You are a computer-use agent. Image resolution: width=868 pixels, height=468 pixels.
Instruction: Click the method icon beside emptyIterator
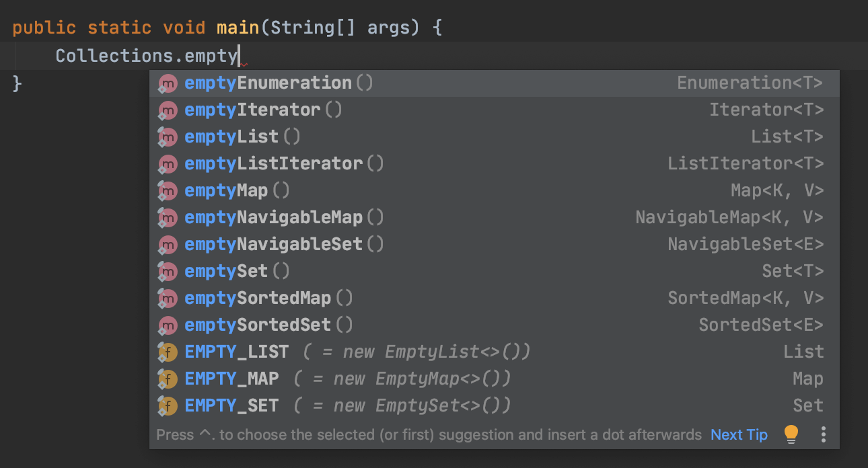[x=167, y=110]
